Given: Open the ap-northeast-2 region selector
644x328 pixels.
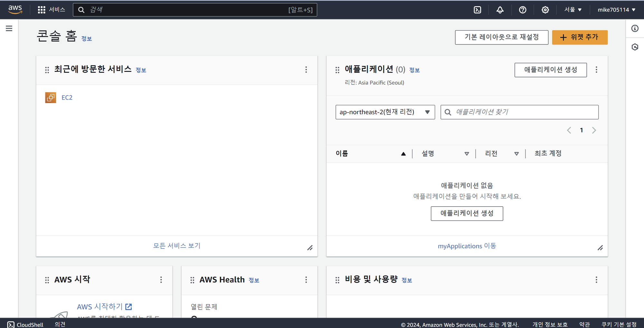Looking at the screenshot, I should 385,112.
